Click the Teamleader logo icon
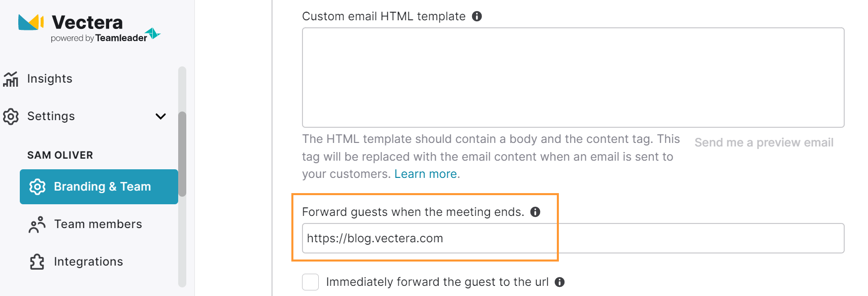The image size is (868, 296). 153,33
